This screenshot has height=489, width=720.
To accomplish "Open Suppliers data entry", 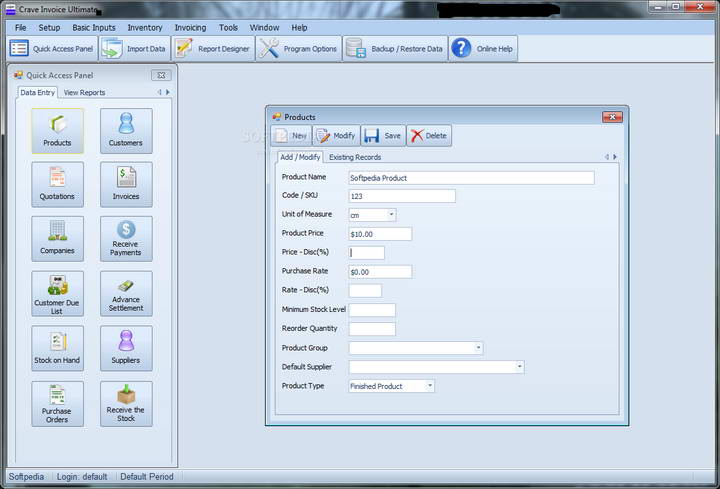I will point(126,348).
